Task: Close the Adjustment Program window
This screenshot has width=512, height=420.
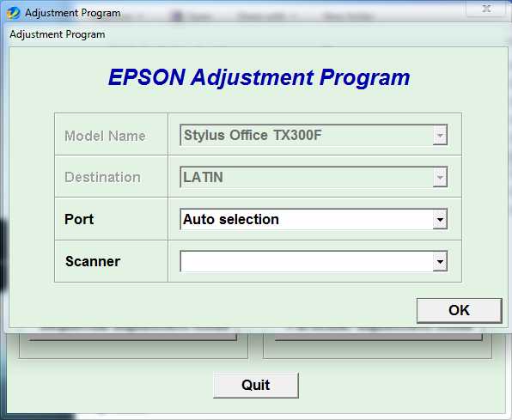Action: pos(486,9)
